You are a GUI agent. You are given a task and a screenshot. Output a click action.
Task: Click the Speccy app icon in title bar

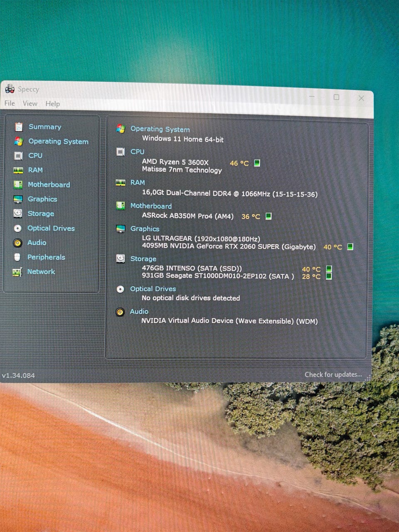click(10, 89)
